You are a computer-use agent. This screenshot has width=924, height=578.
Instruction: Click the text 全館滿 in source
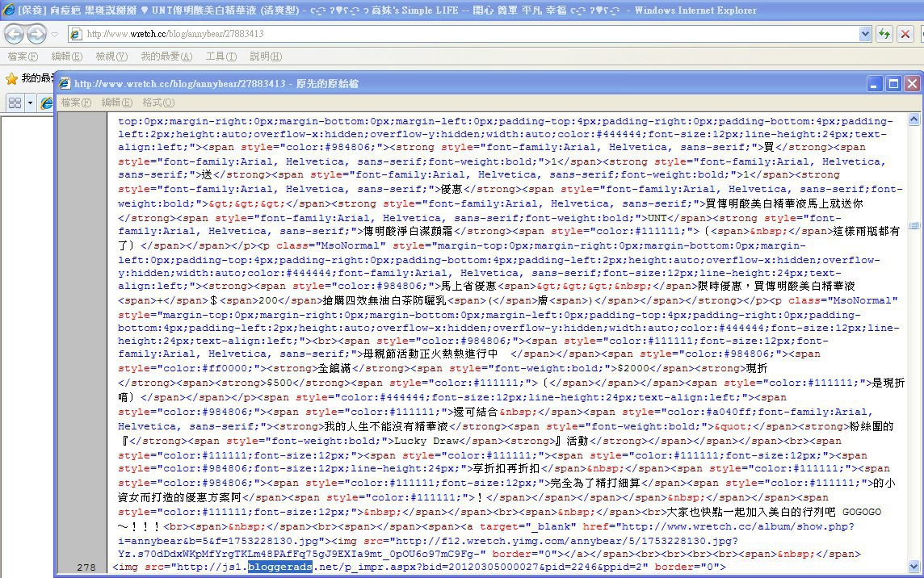(334, 368)
